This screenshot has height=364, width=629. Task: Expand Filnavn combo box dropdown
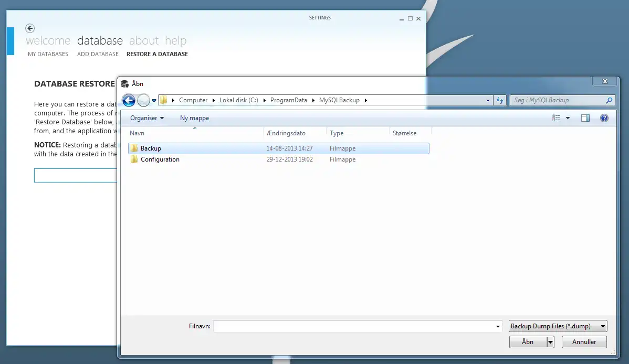coord(498,326)
